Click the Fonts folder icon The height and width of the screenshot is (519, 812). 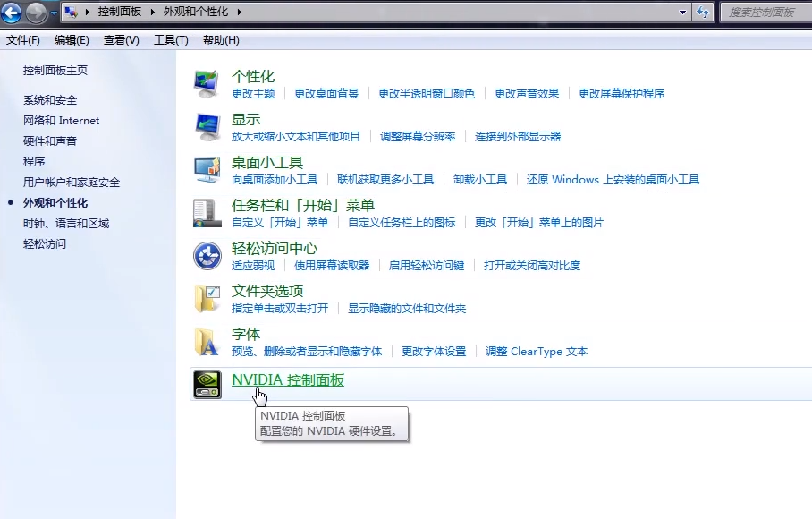pos(207,342)
